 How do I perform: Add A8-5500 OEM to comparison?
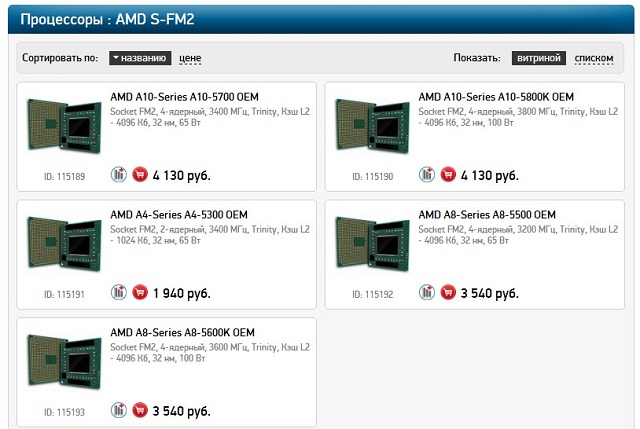pos(427,292)
